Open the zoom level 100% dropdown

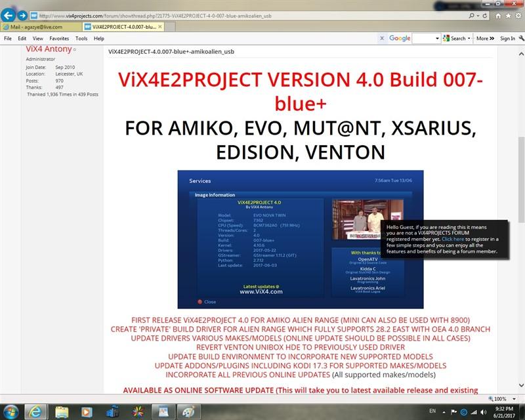tap(514, 399)
